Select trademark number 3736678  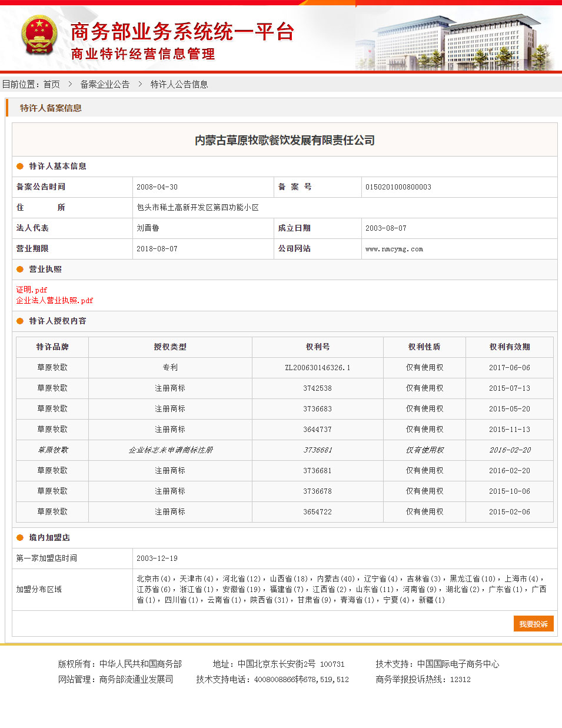tap(318, 491)
